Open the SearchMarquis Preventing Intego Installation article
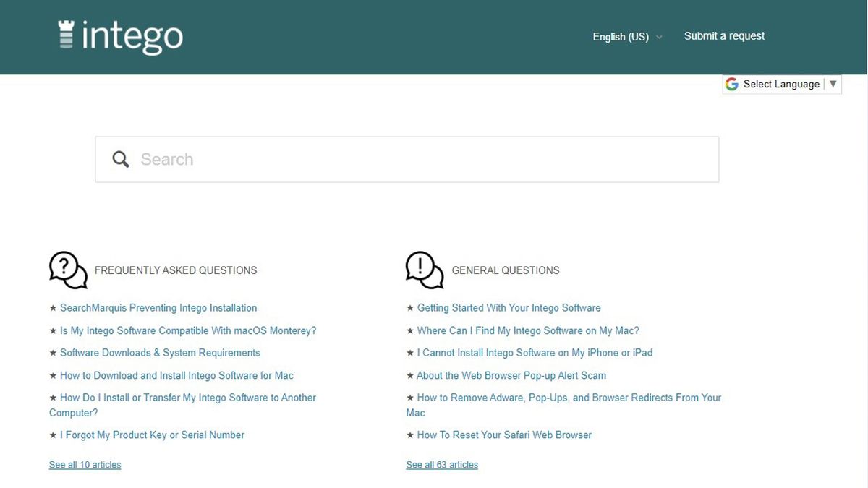The height and width of the screenshot is (488, 868). click(158, 308)
